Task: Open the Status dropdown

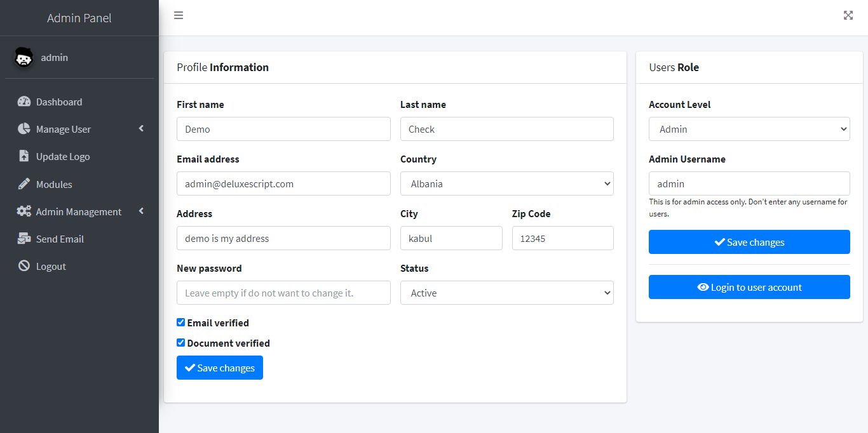Action: tap(506, 293)
